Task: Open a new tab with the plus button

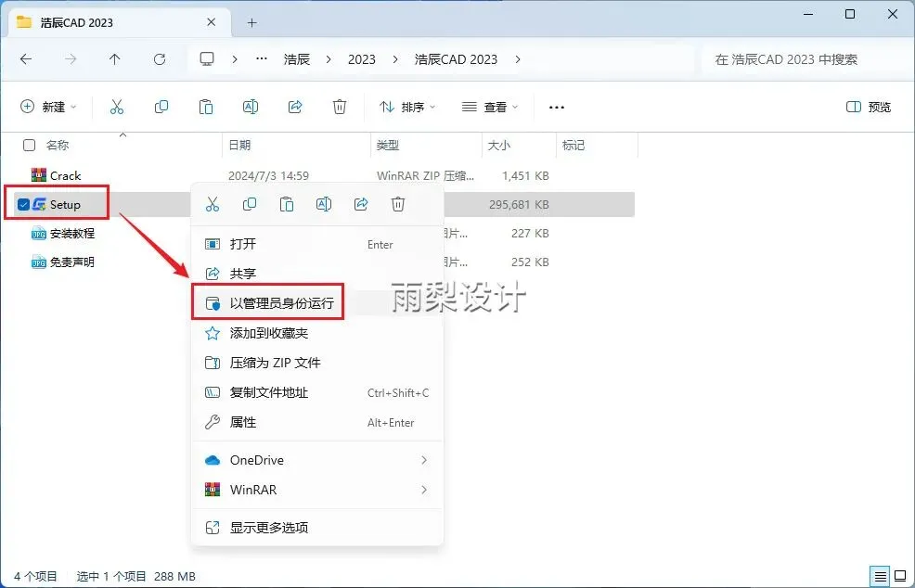Action: tap(252, 23)
